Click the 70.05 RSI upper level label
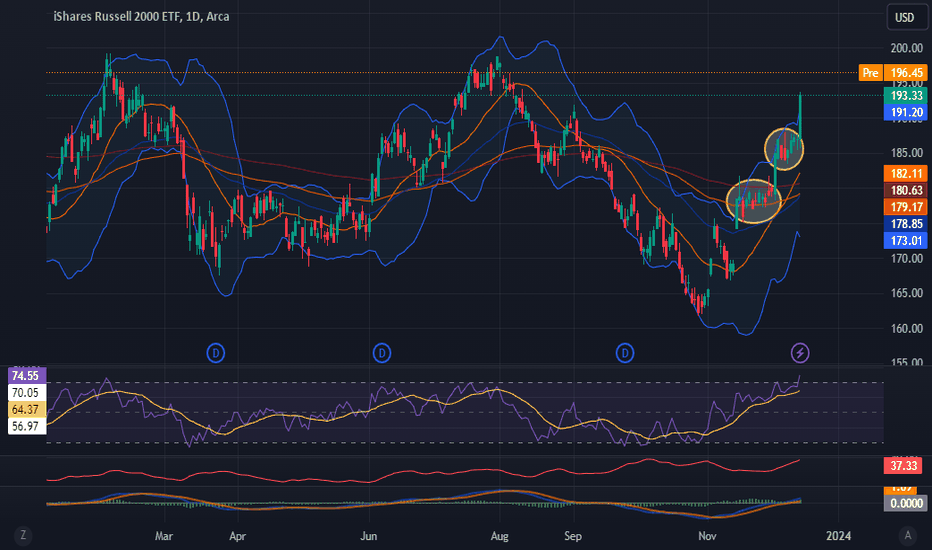The image size is (932, 550). pos(27,392)
